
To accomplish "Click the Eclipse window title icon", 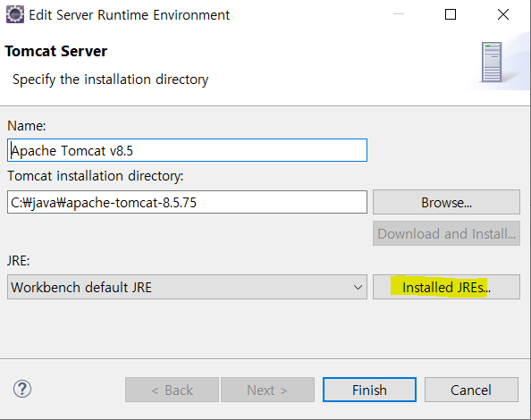I will (15, 14).
